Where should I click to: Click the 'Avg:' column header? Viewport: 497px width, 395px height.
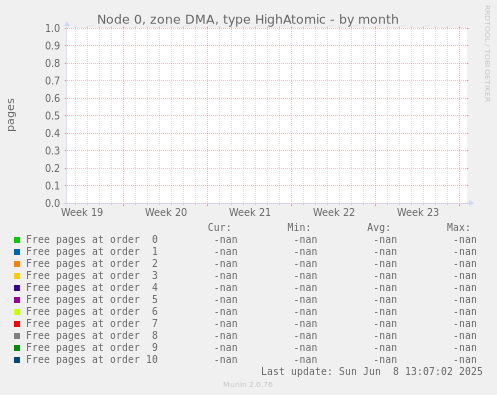click(379, 228)
